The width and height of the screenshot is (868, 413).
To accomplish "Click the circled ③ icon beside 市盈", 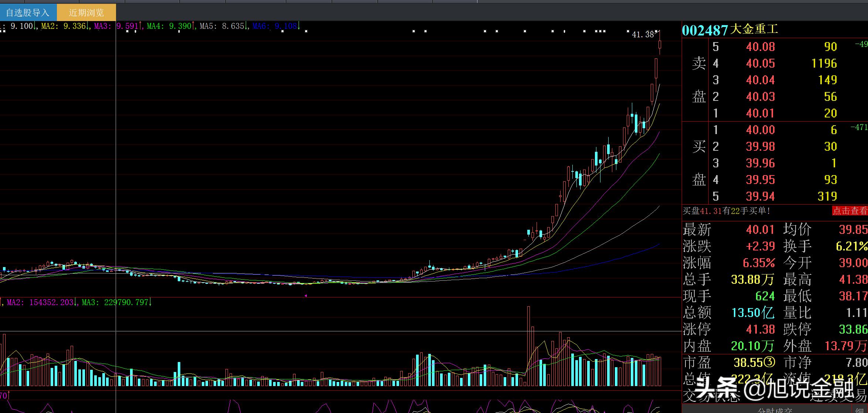I will tap(769, 362).
